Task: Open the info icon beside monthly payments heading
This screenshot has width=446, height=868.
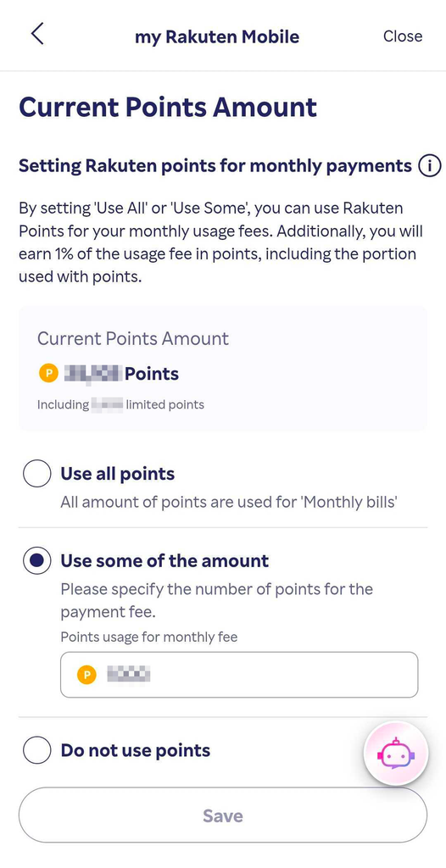Action: click(429, 165)
